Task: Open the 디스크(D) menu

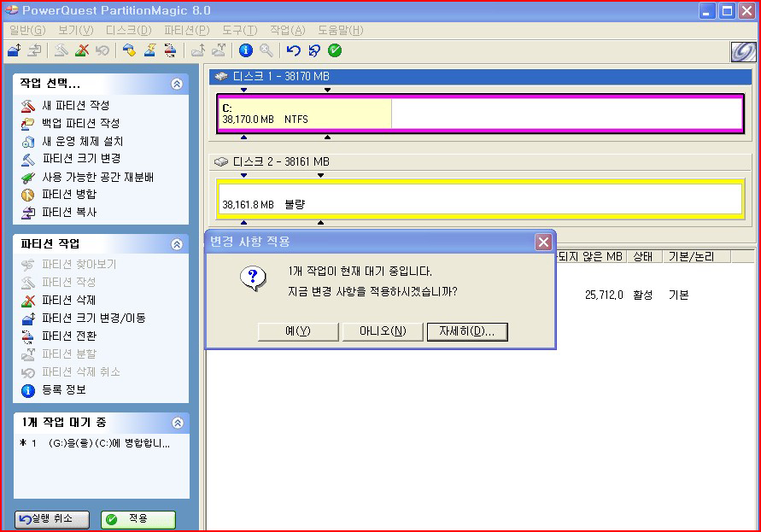Action: click(x=129, y=31)
